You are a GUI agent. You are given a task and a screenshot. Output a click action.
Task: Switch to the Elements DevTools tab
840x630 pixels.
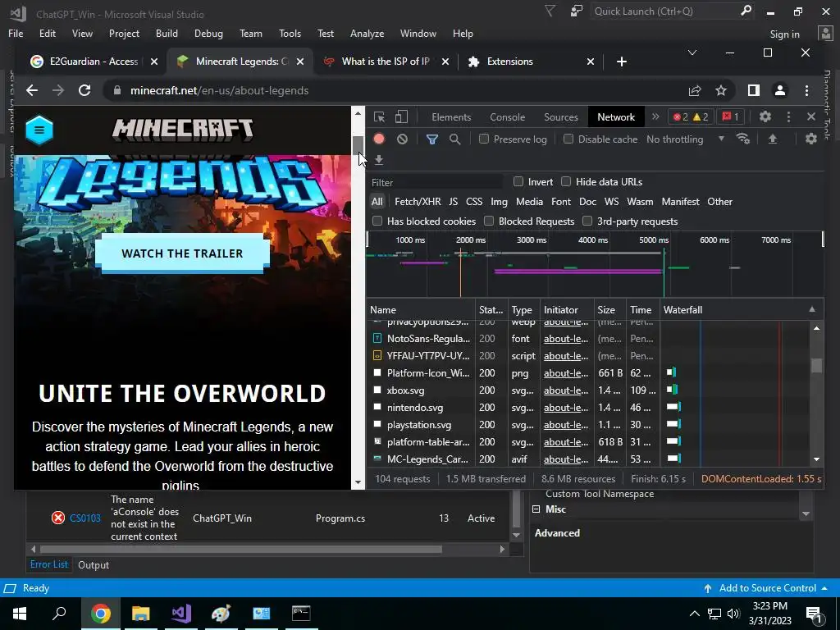[x=451, y=116]
